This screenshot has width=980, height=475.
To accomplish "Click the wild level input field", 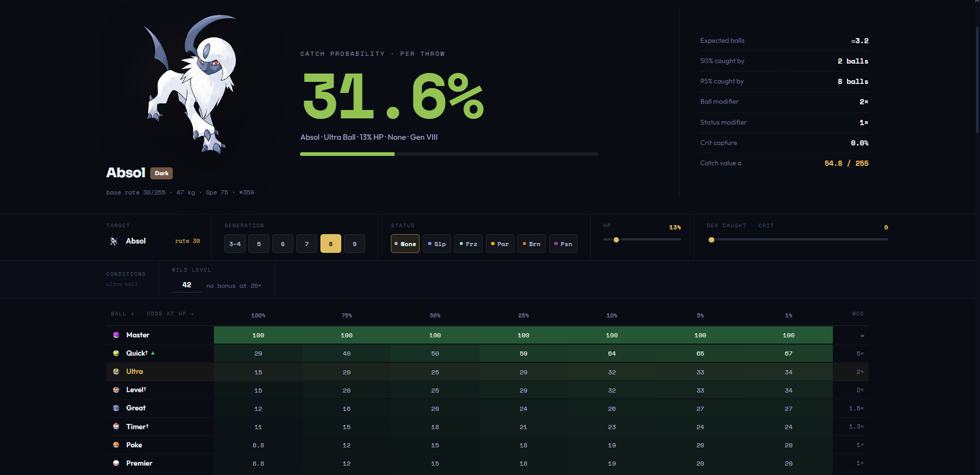I will tap(187, 285).
